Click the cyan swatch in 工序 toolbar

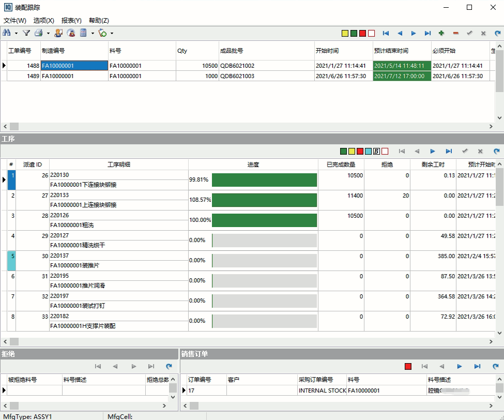point(368,151)
